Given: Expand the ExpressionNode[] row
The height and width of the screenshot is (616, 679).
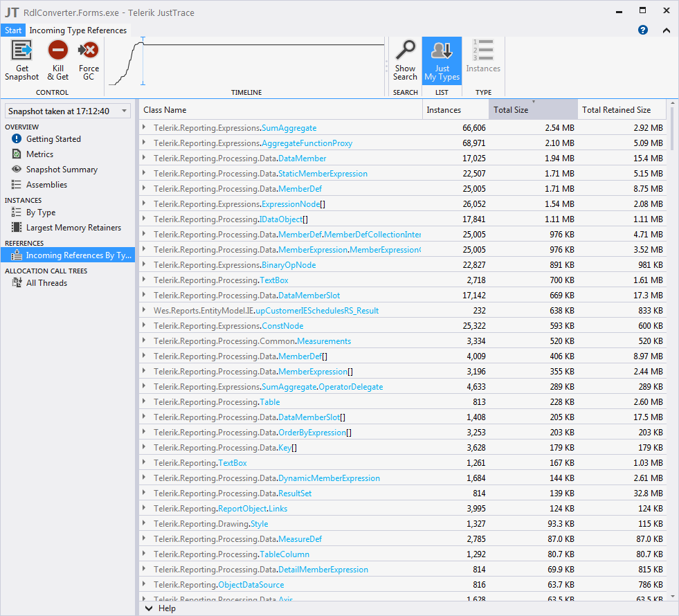Looking at the screenshot, I should (x=144, y=203).
